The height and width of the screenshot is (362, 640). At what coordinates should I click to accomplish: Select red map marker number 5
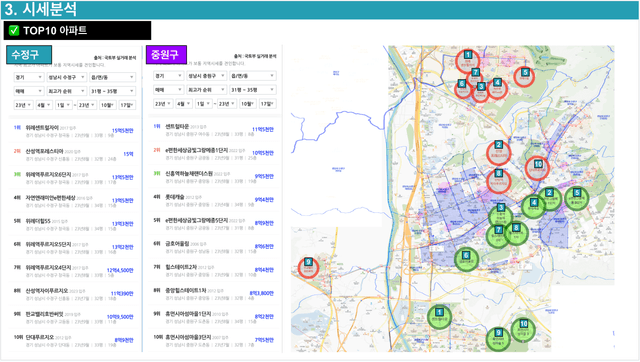click(x=524, y=76)
